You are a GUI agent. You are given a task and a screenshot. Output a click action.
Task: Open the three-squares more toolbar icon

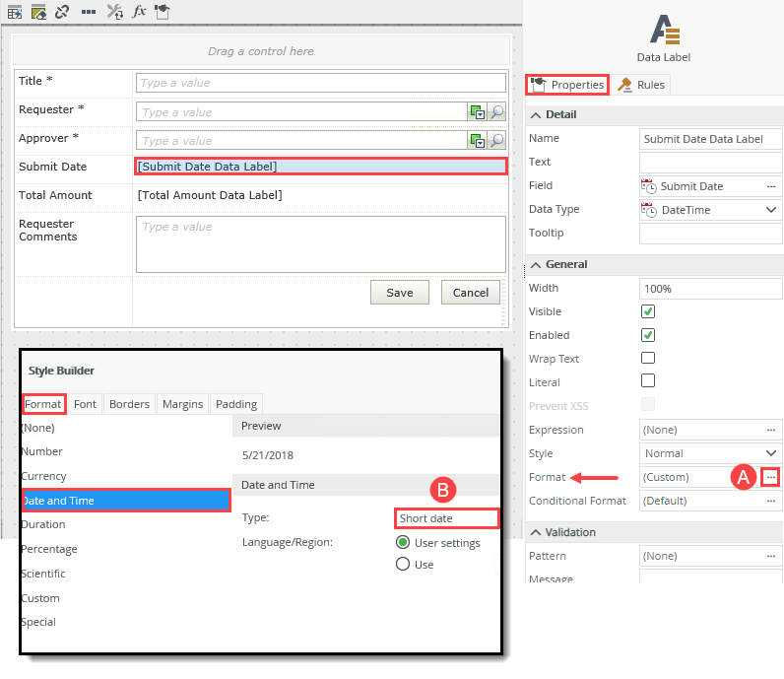click(89, 12)
